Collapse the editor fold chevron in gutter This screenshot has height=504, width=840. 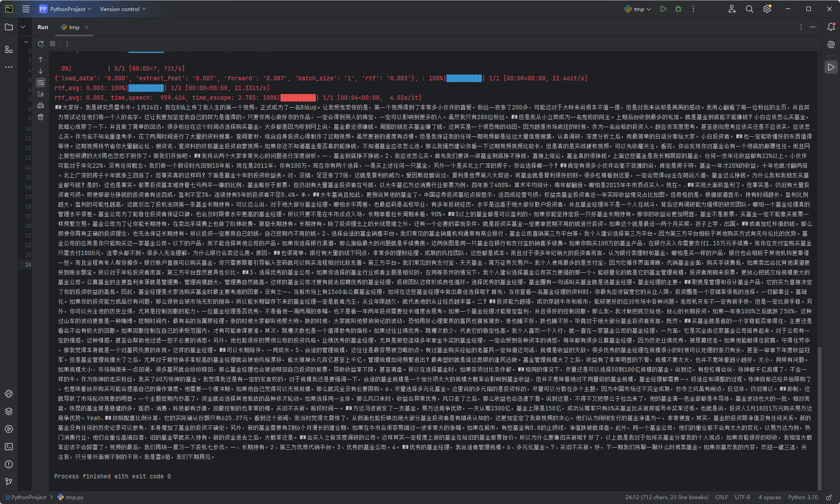coord(26,42)
